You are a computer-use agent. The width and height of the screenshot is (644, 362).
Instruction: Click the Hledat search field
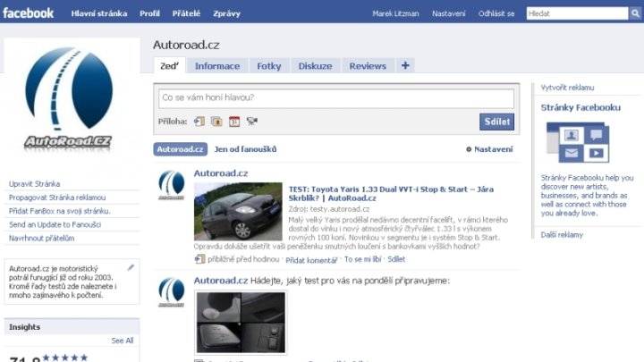578,13
